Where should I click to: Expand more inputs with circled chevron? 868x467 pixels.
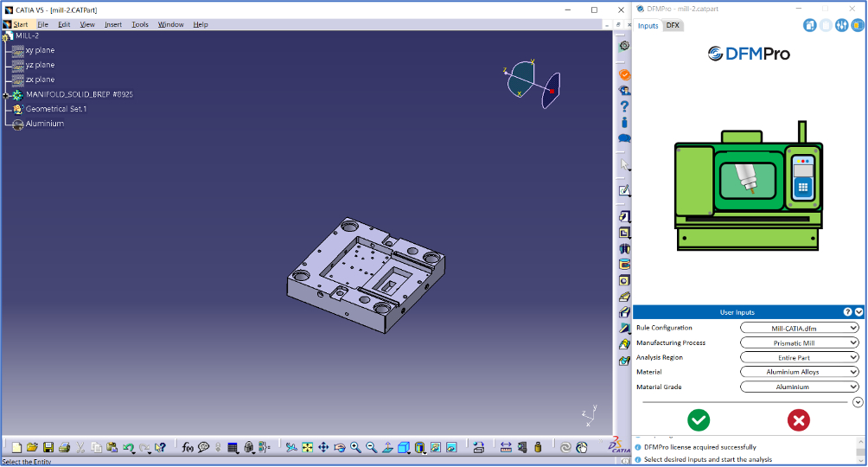(858, 402)
